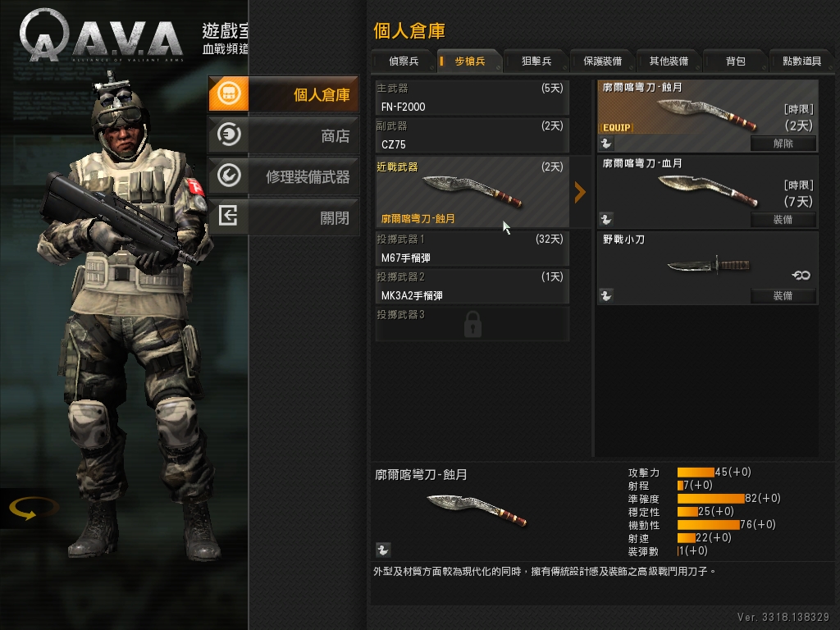Click the 個人倉庫 inventory icon

[x=229, y=94]
